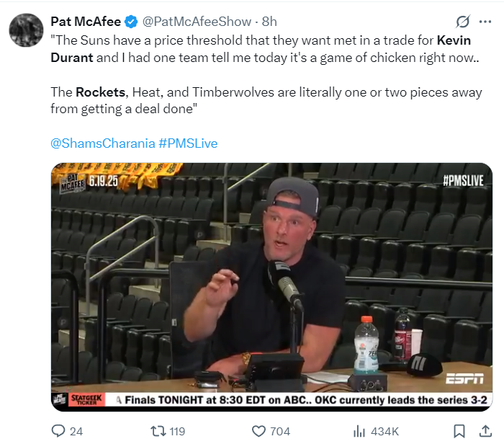The image size is (504, 444).
Task: Open the Grok explain icon
Action: [x=463, y=22]
